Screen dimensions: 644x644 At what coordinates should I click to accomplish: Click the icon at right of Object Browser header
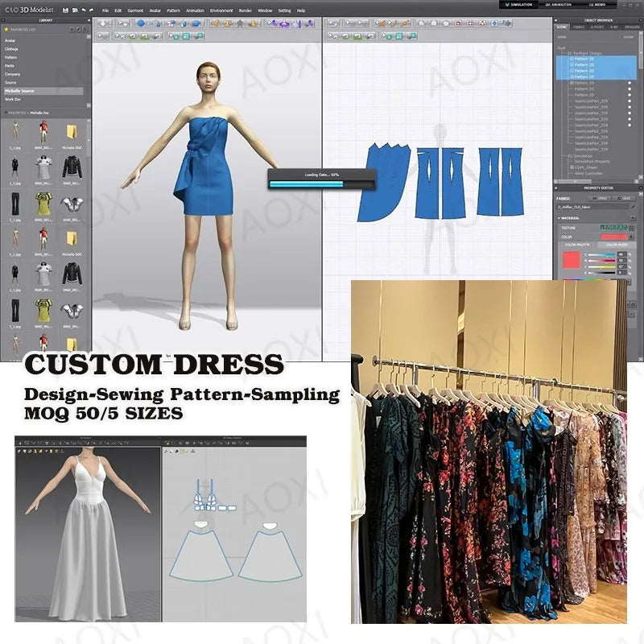639,20
